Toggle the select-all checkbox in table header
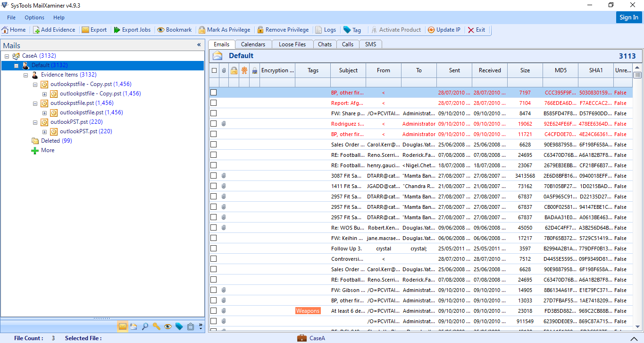The width and height of the screenshot is (644, 343). pos(214,70)
